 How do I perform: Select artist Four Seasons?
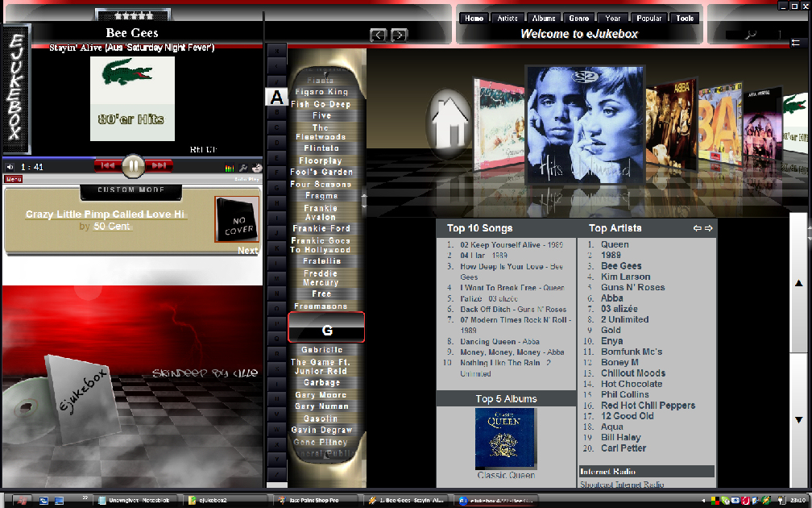click(321, 185)
